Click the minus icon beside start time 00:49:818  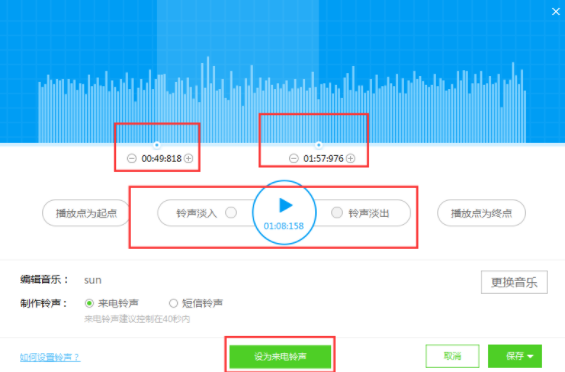coord(132,158)
